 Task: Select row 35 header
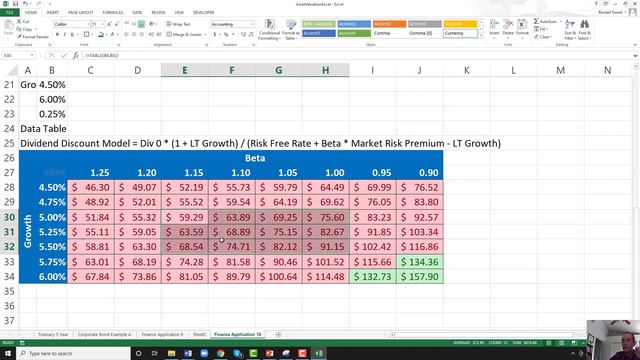pyautogui.click(x=9, y=291)
